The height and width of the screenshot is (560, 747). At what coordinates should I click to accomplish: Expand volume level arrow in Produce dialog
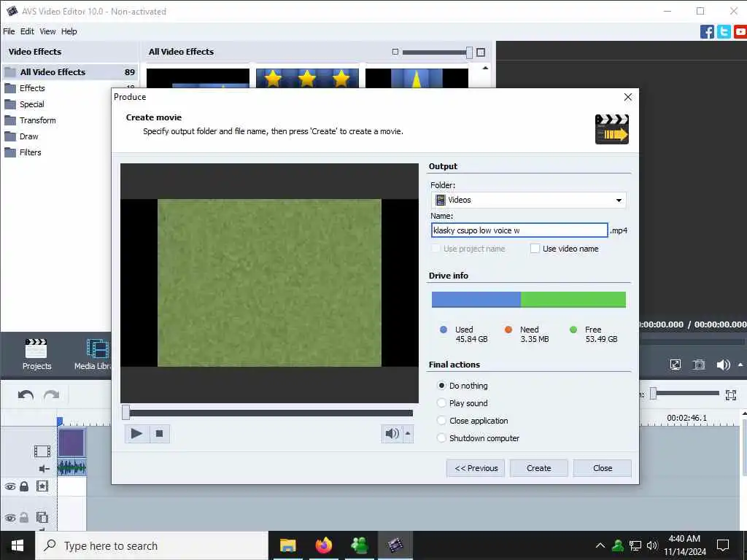408,433
